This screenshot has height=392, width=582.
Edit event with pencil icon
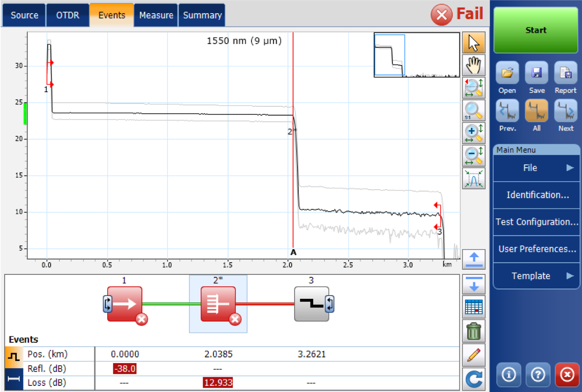[x=473, y=355]
